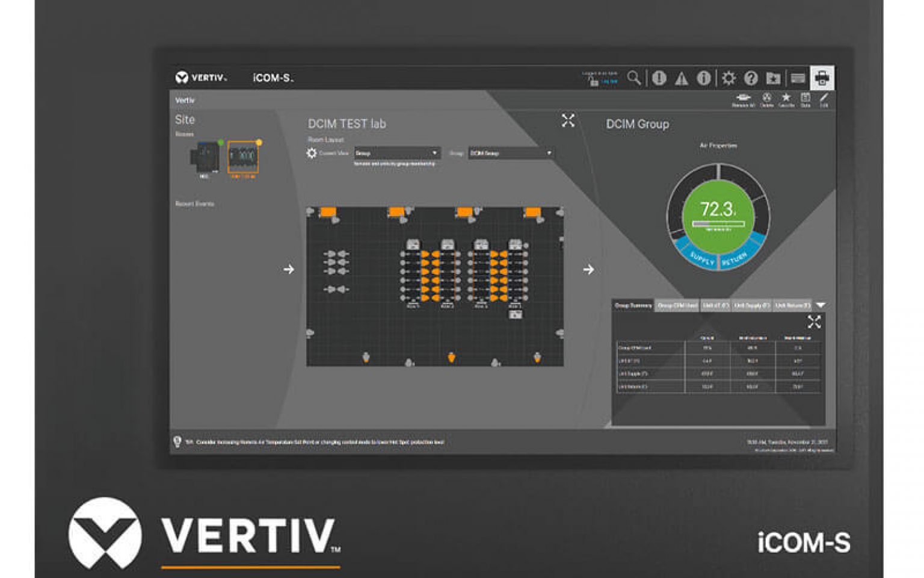
Task: Open settings using the gear icon
Action: pos(728,78)
